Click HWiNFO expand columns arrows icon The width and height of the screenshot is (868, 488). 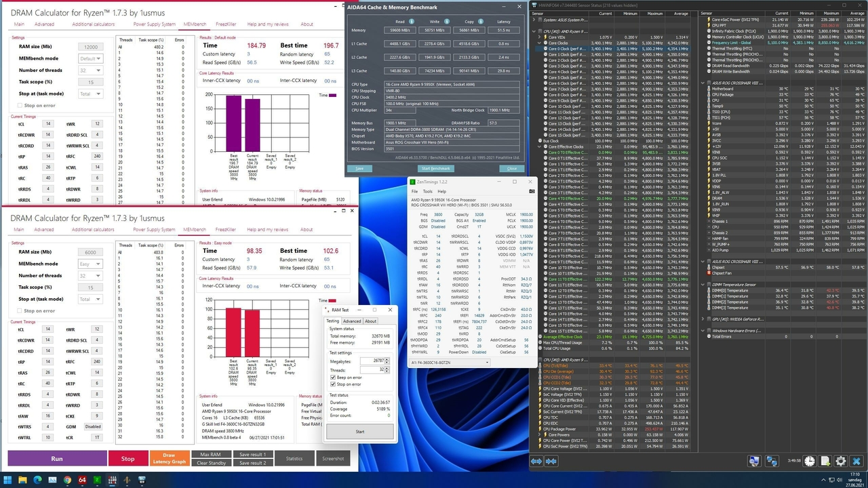[x=536, y=462]
